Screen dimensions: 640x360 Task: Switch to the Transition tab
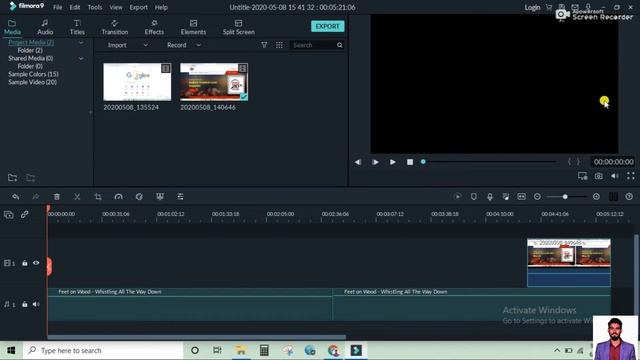click(115, 27)
